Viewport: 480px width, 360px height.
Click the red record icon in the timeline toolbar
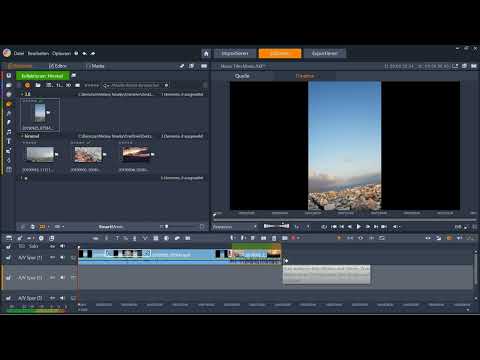(x=294, y=238)
